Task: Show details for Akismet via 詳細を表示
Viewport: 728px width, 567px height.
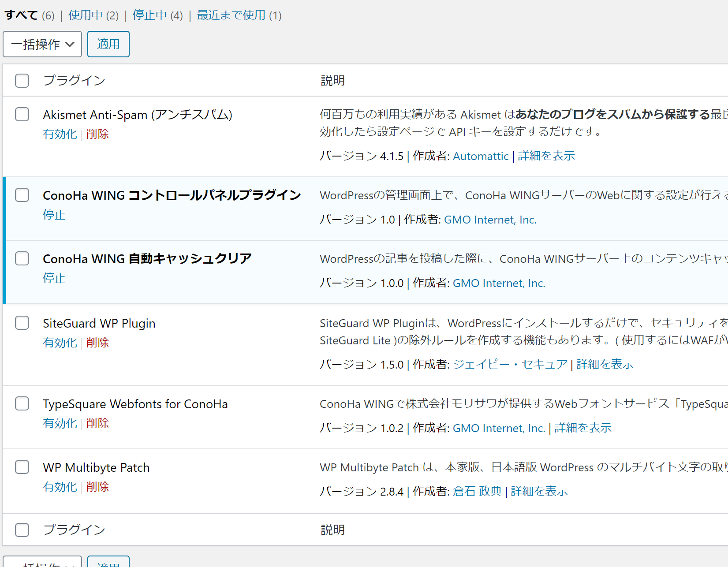Action: (x=546, y=156)
